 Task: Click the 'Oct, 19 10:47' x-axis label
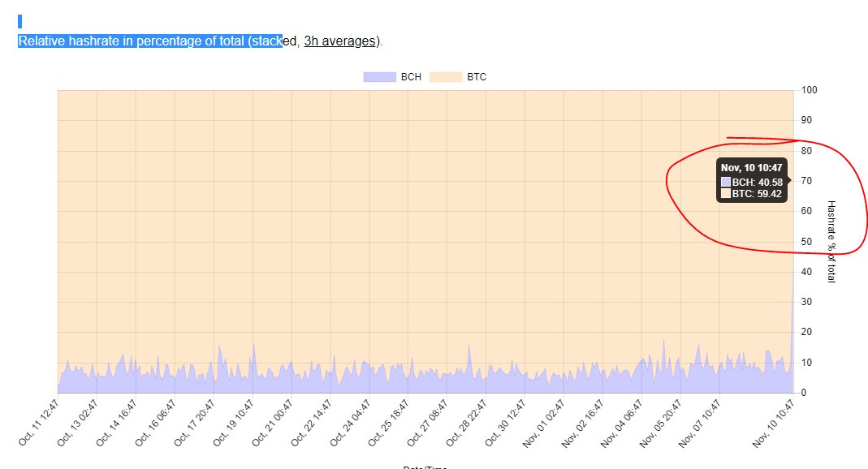click(x=232, y=423)
